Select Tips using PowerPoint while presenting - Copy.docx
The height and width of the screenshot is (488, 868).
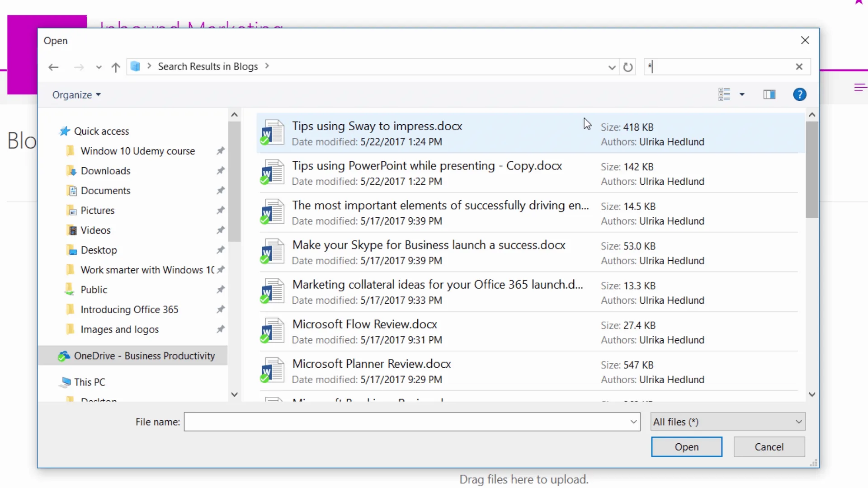point(530,173)
